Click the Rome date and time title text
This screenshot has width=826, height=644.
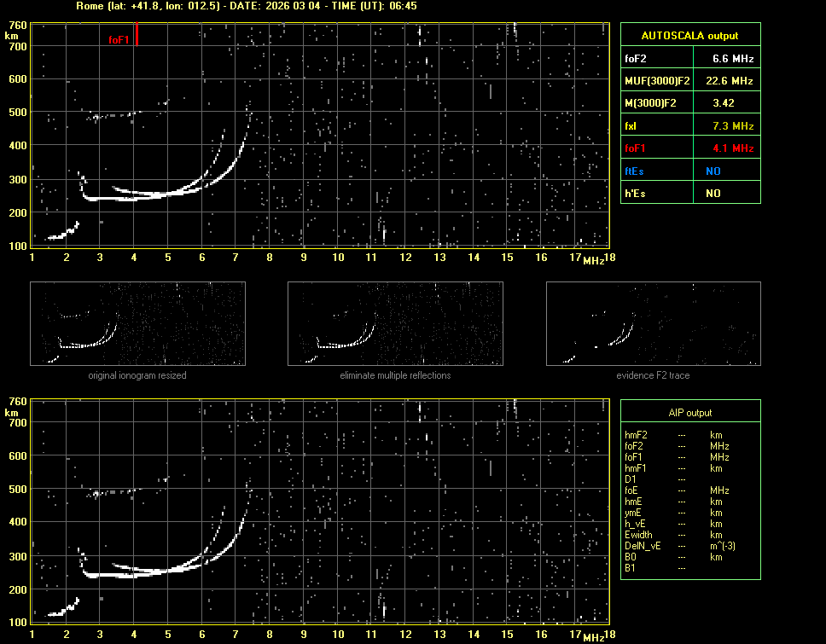[x=246, y=6]
